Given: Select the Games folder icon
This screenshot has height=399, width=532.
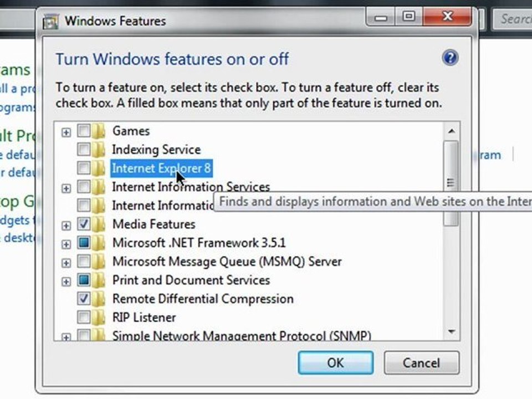Looking at the screenshot, I should coord(98,131).
